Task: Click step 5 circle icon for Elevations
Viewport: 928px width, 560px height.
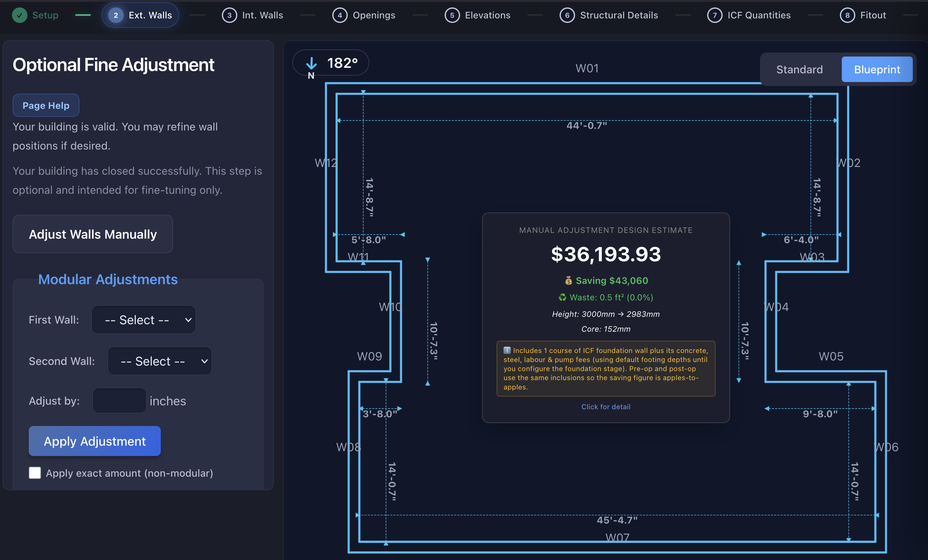Action: (x=452, y=15)
